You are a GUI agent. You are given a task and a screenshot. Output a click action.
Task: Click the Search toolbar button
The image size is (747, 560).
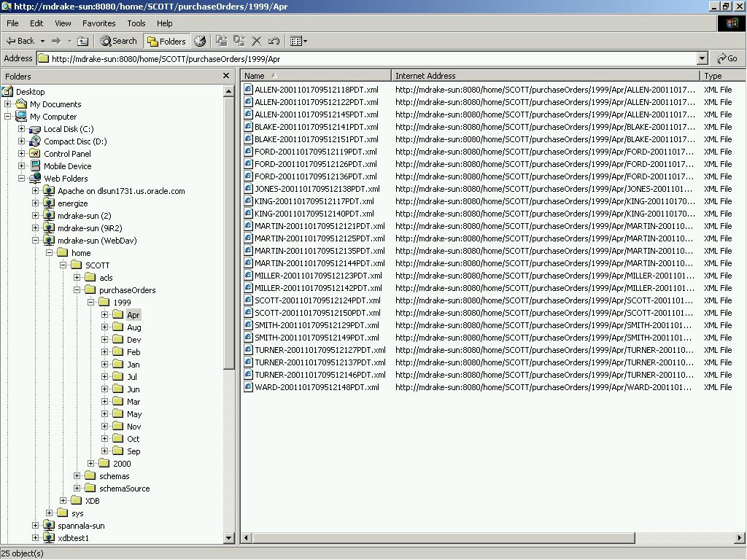[x=118, y=42]
